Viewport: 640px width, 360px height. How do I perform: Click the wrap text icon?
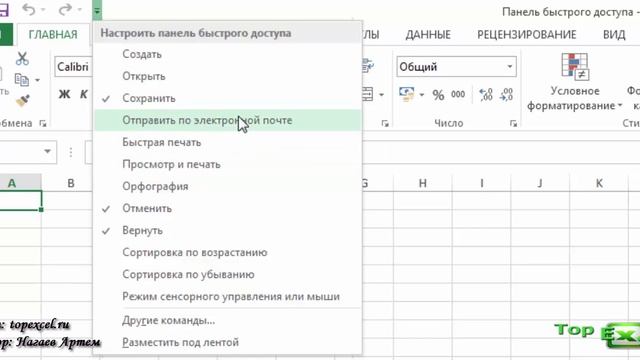click(368, 65)
